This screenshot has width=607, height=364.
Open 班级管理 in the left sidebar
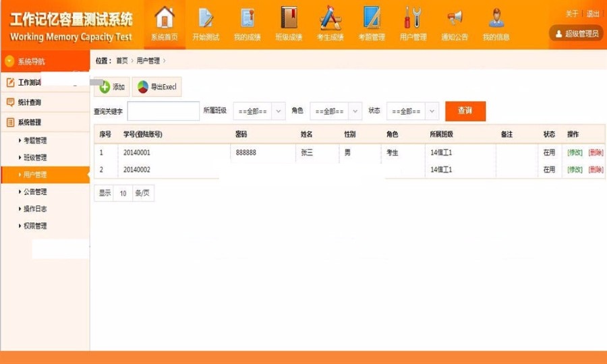point(35,158)
